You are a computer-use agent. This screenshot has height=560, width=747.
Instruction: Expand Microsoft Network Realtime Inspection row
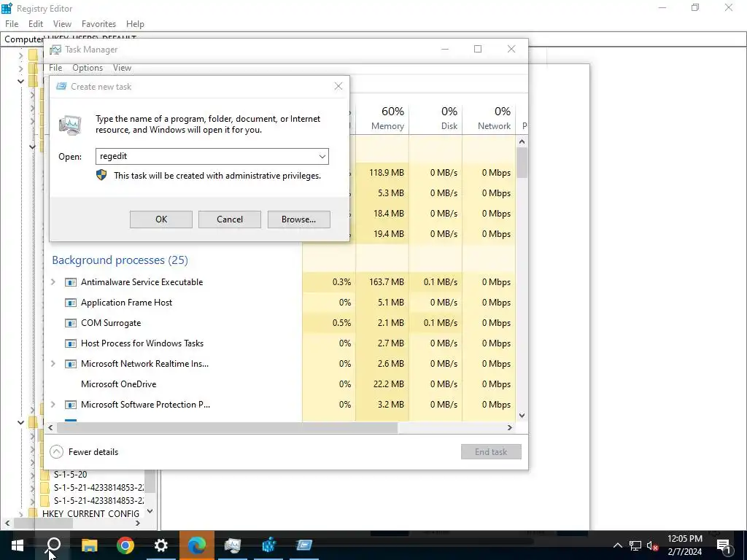click(53, 364)
